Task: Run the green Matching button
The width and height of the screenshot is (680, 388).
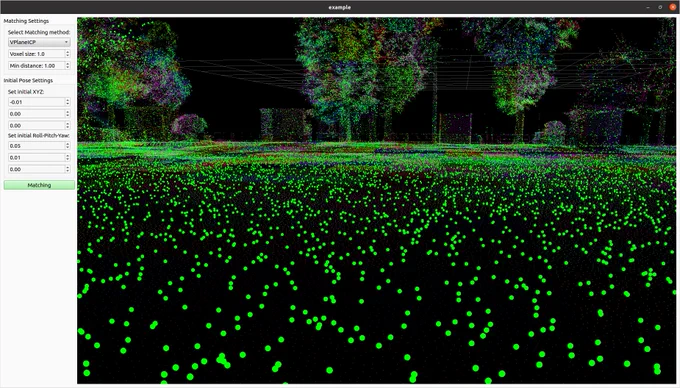Action: [39, 185]
